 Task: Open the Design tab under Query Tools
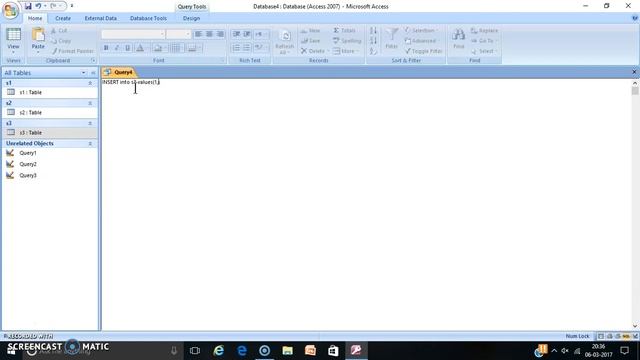tap(191, 18)
